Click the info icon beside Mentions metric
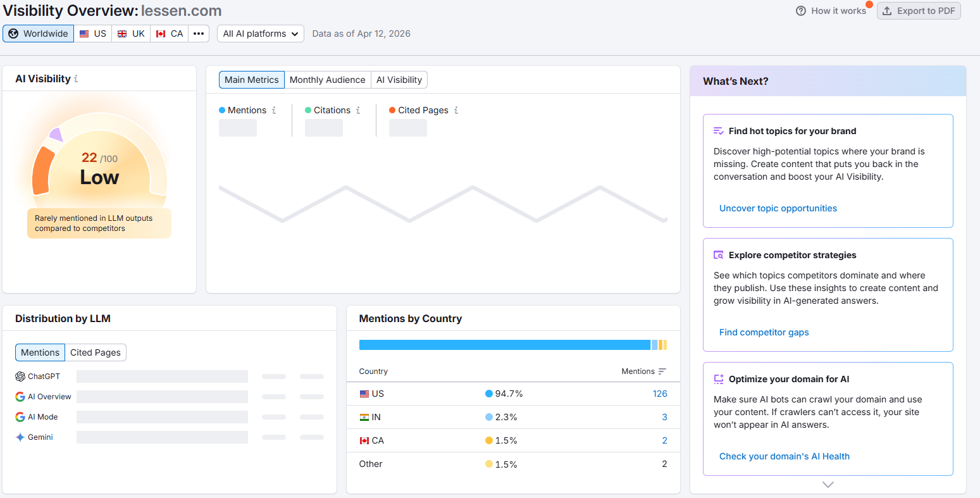980x498 pixels. coord(275,110)
